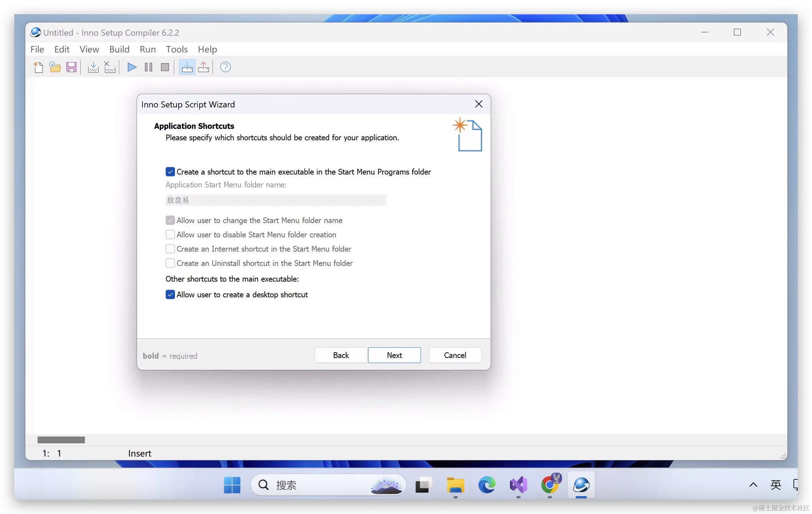Close the Inno Setup Script Wizard dialog
The width and height of the screenshot is (812, 514).
479,104
